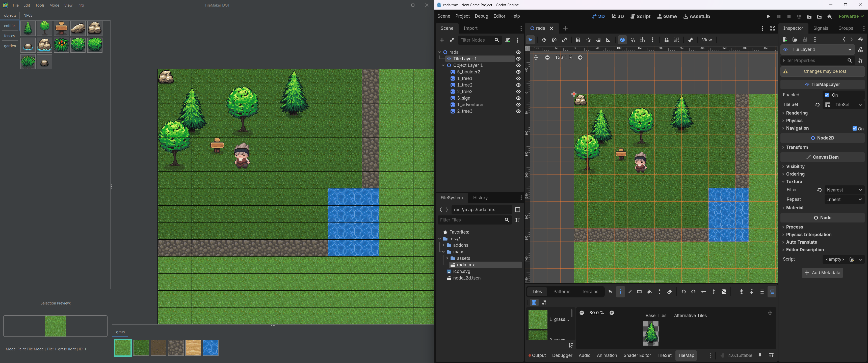Click the Add Metadata button

click(822, 273)
